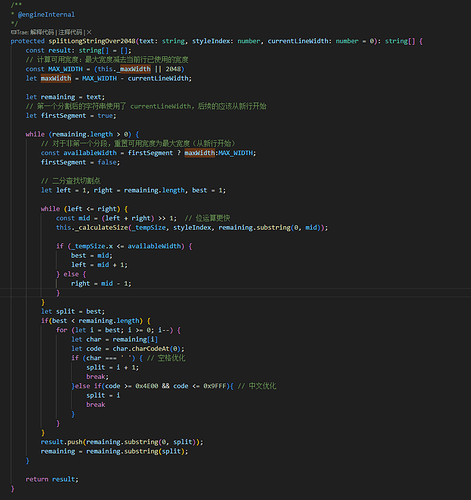Click highlighted _maxWidth in the MAX_WIDTH declaration
Viewport: 471px width, 500px height.
tap(134, 69)
